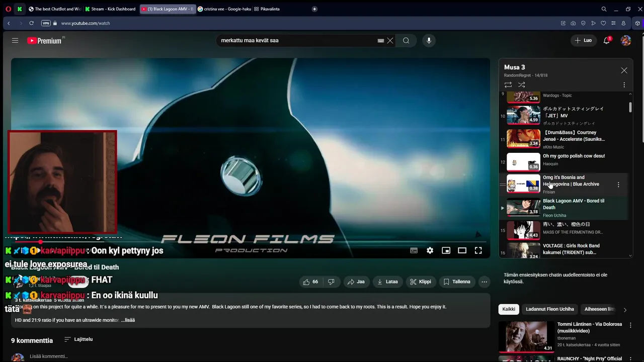This screenshot has width=644, height=362.
Task: Play Courtney Jenaé - Accelerate from playlist
Action: 563,139
